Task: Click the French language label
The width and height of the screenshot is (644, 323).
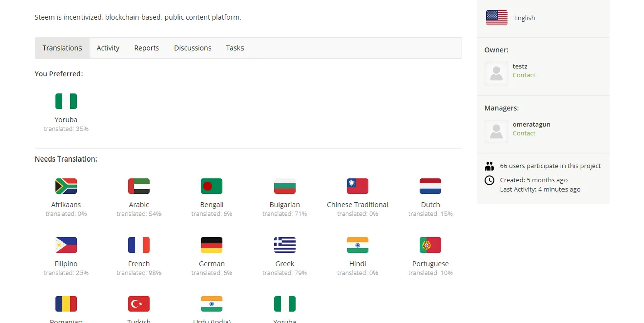Action: (139, 264)
